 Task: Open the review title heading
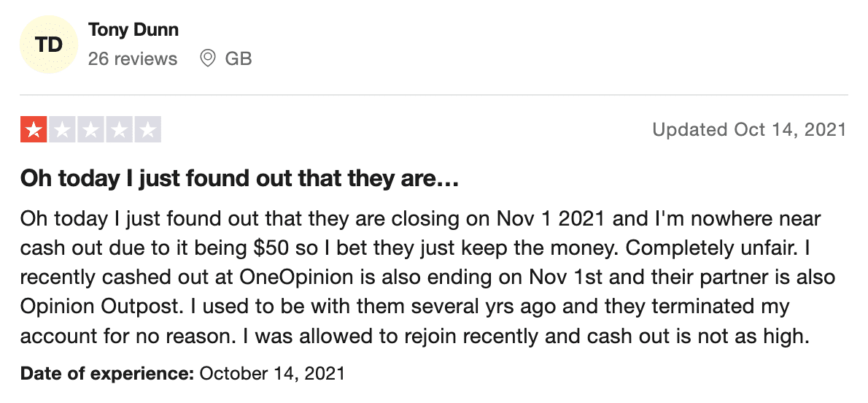click(x=240, y=179)
